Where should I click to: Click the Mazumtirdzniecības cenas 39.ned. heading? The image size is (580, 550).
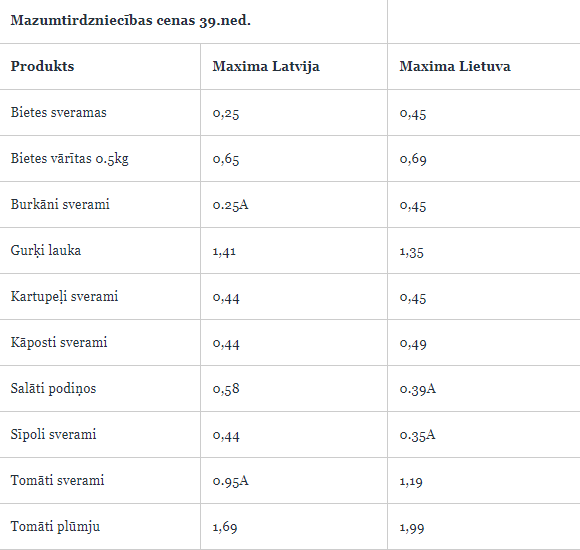(131, 20)
